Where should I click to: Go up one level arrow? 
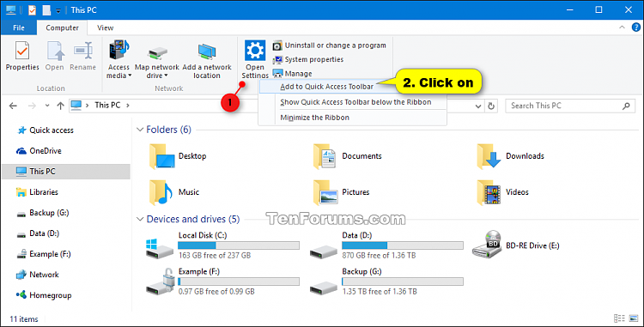60,106
